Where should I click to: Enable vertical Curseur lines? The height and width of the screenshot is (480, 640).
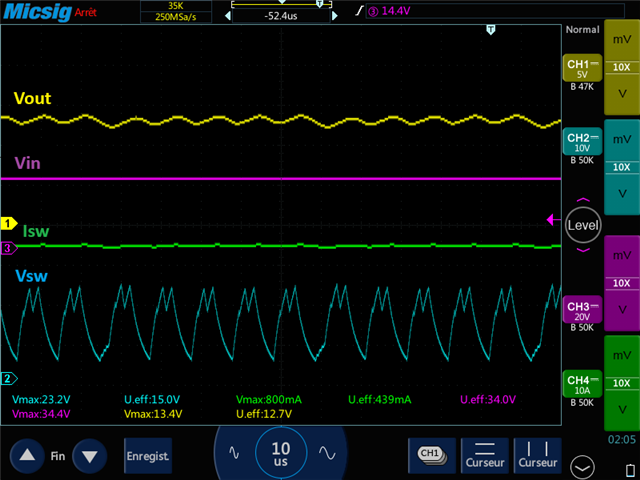point(538,456)
